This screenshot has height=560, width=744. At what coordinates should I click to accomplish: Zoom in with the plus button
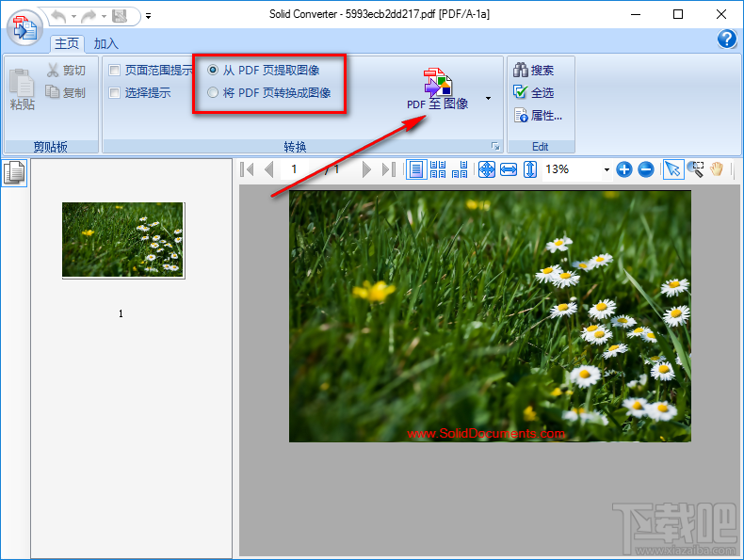pos(624,169)
